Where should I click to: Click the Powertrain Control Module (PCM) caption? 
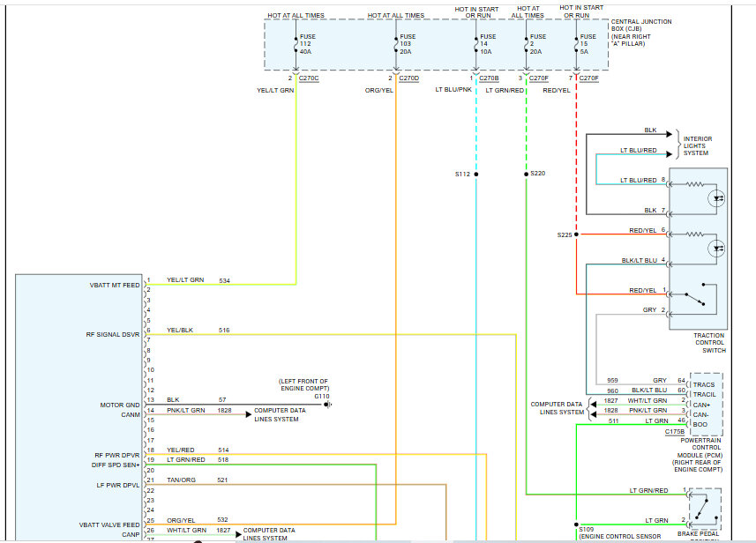pos(698,455)
